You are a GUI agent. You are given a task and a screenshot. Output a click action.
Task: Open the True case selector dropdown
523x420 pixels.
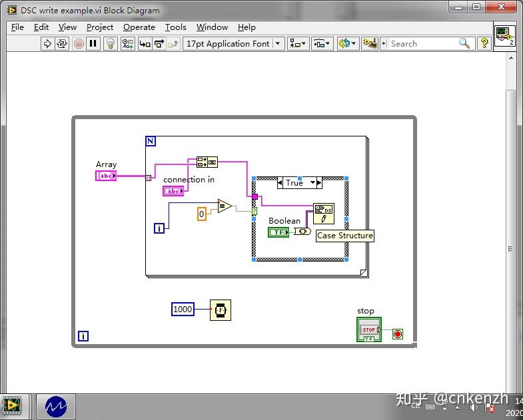pos(312,182)
